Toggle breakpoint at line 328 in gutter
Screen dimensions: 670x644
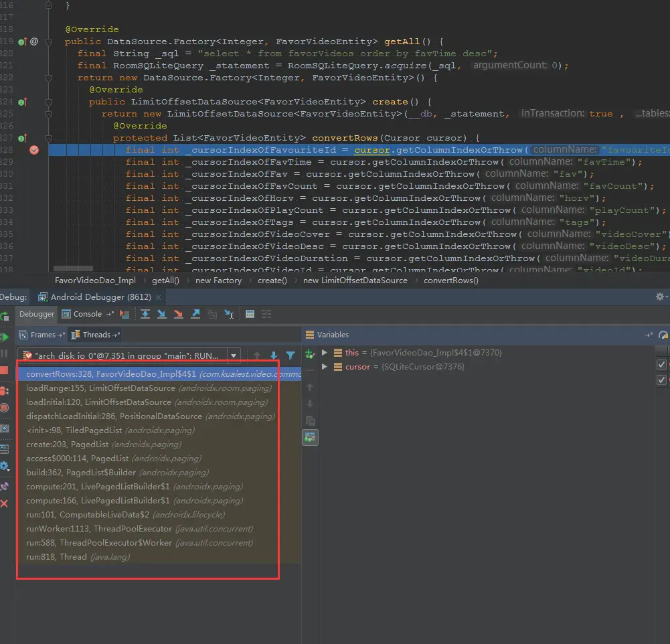pos(34,150)
